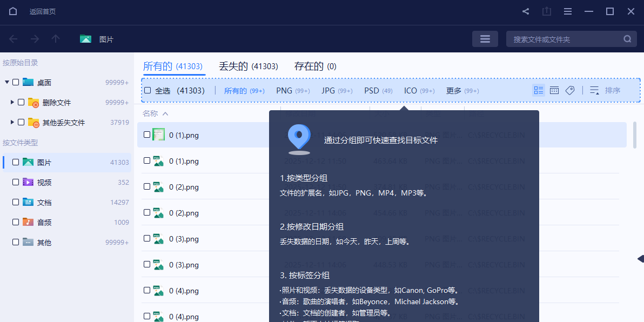This screenshot has width=644, height=322.
Task: Click the search files input field
Action: click(562, 38)
